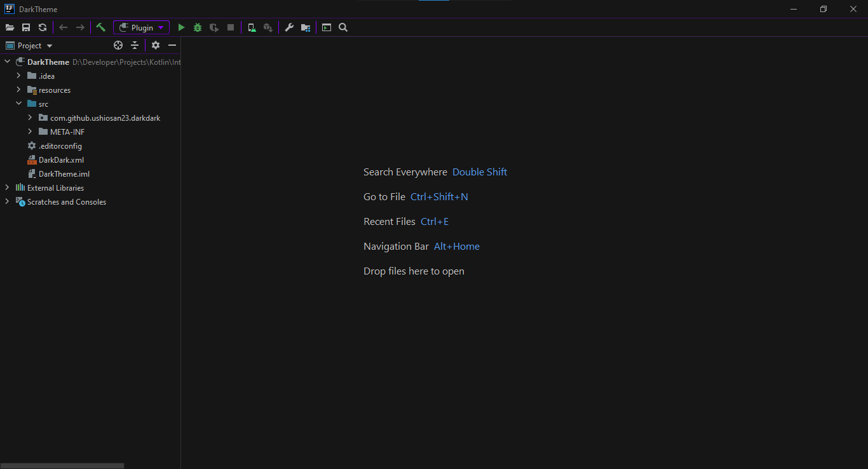The width and height of the screenshot is (868, 469).
Task: Select opened file with the crosshair icon
Action: coord(118,45)
